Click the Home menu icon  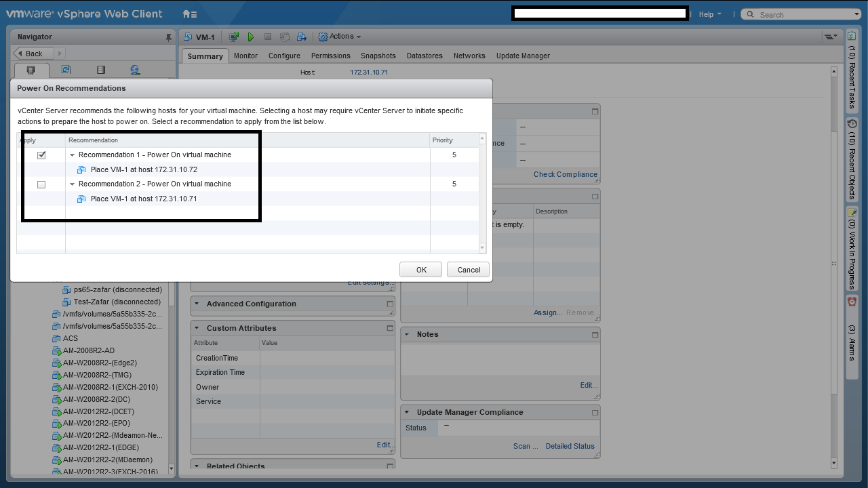[189, 14]
